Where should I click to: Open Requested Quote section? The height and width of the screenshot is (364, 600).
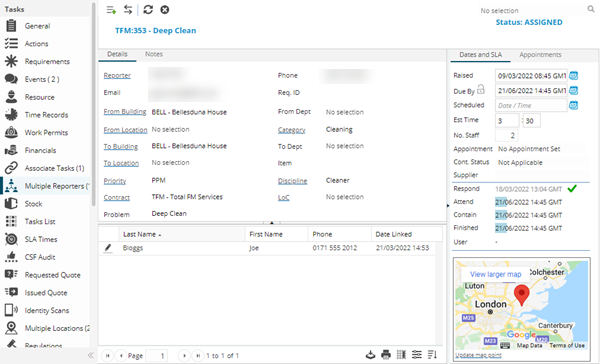point(52,275)
